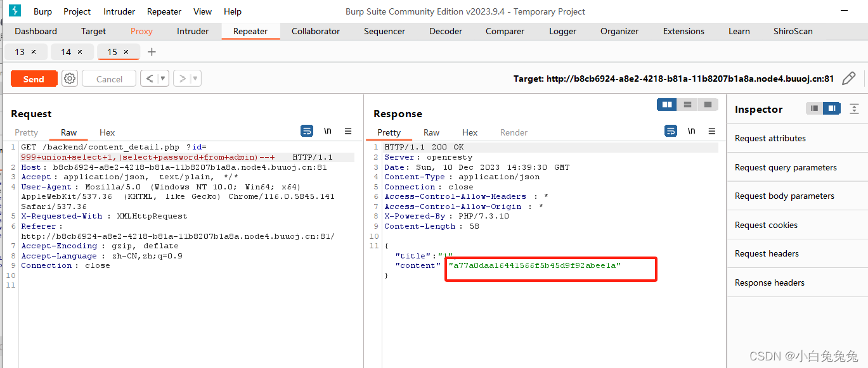Add a new Repeater tab
868x368 pixels.
(x=152, y=52)
